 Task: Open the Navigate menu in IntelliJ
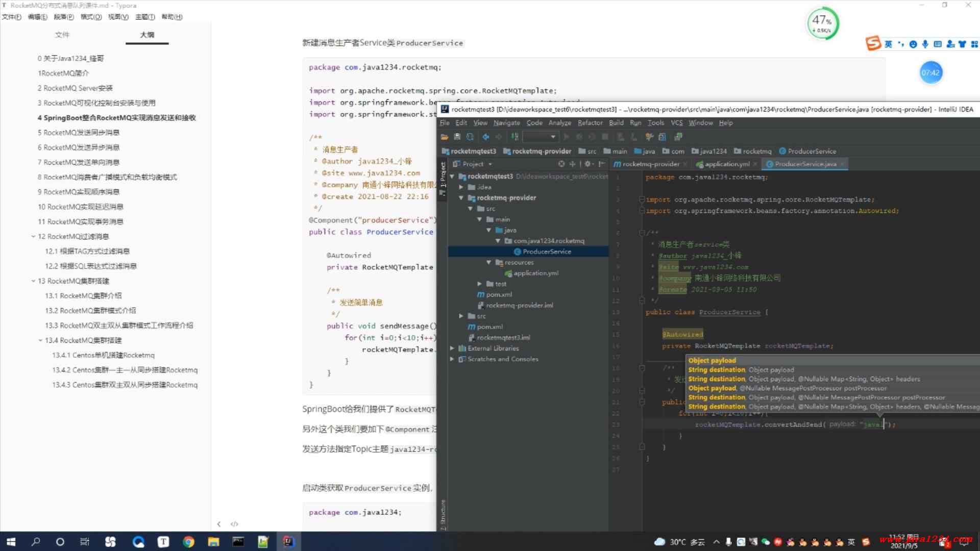[506, 122]
